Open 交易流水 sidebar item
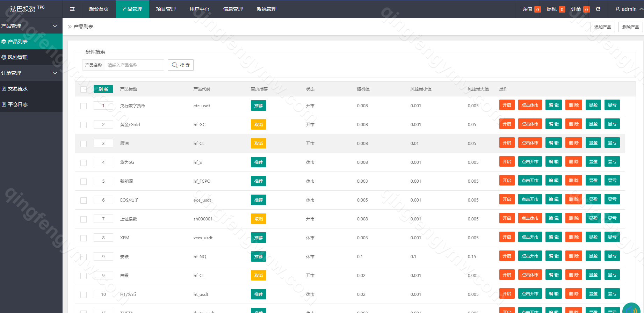This screenshot has height=313, width=644. (x=31, y=89)
